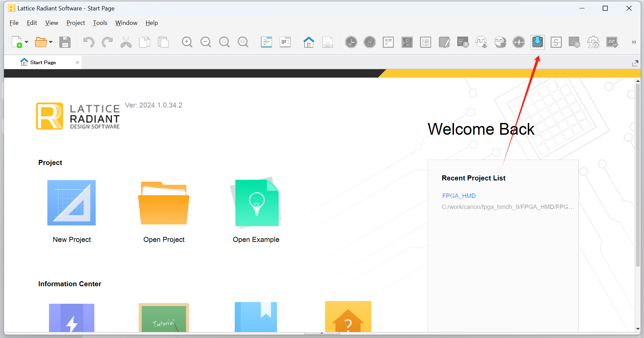Click the scrollbar down arrow
644x338 pixels.
pyautogui.click(x=638, y=329)
